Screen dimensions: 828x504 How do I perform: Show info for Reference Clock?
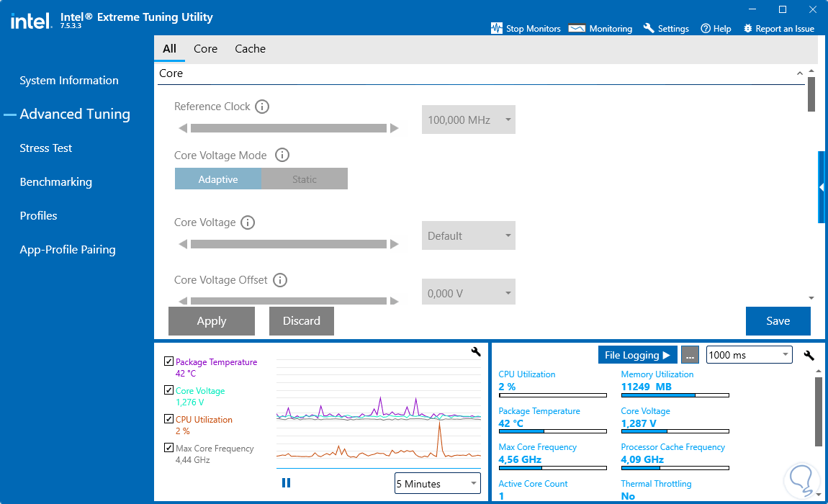pos(262,107)
